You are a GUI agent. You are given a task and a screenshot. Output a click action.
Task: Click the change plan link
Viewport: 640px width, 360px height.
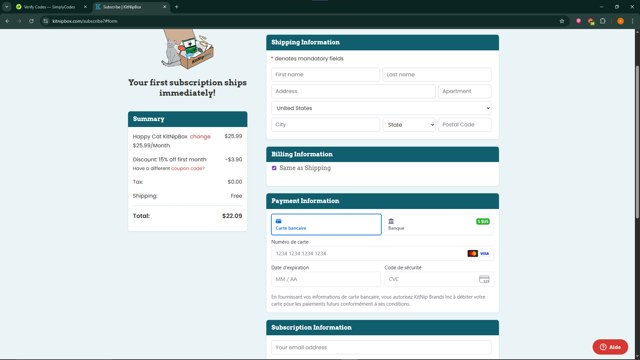200,136
